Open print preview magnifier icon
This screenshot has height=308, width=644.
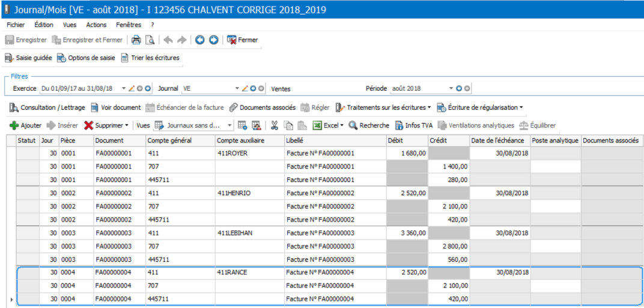(150, 40)
